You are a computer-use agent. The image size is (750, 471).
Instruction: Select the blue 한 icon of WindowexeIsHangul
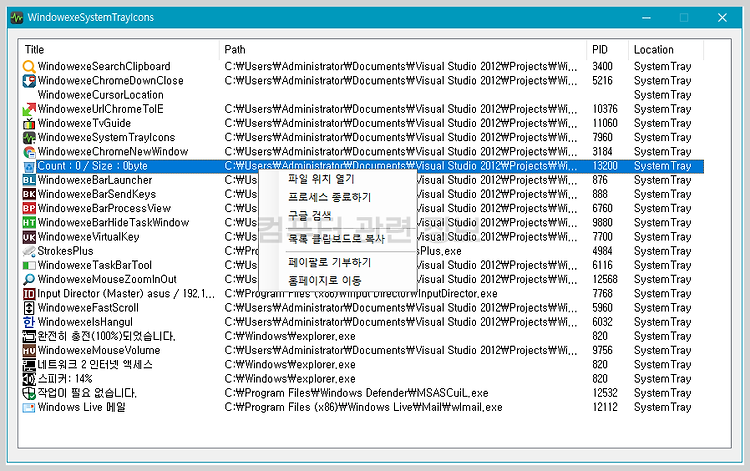[29, 322]
